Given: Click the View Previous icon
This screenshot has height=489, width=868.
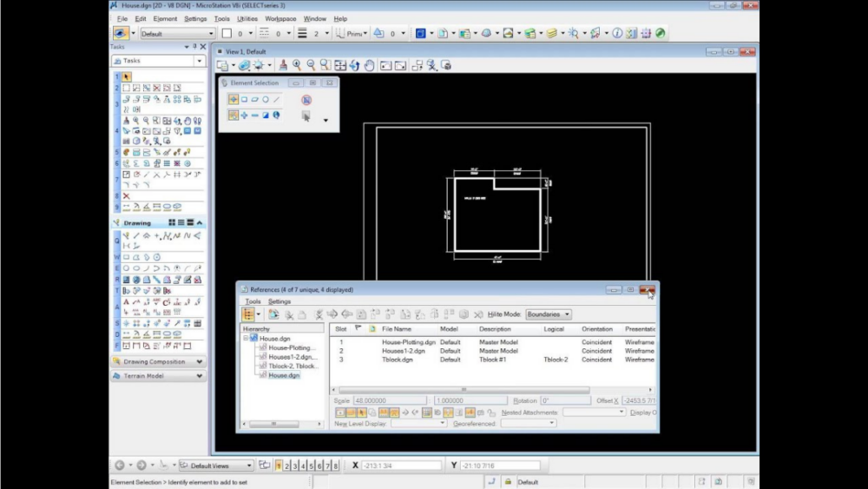Looking at the screenshot, I should [386, 65].
